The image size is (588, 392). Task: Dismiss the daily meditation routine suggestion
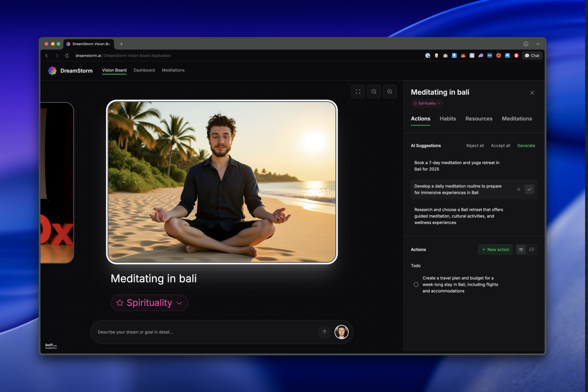click(x=519, y=189)
